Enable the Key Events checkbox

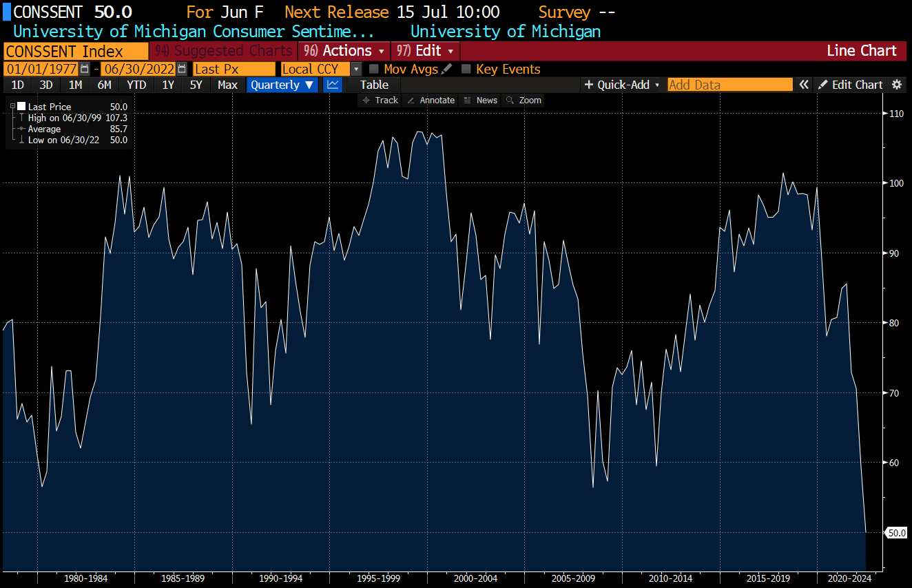[467, 69]
